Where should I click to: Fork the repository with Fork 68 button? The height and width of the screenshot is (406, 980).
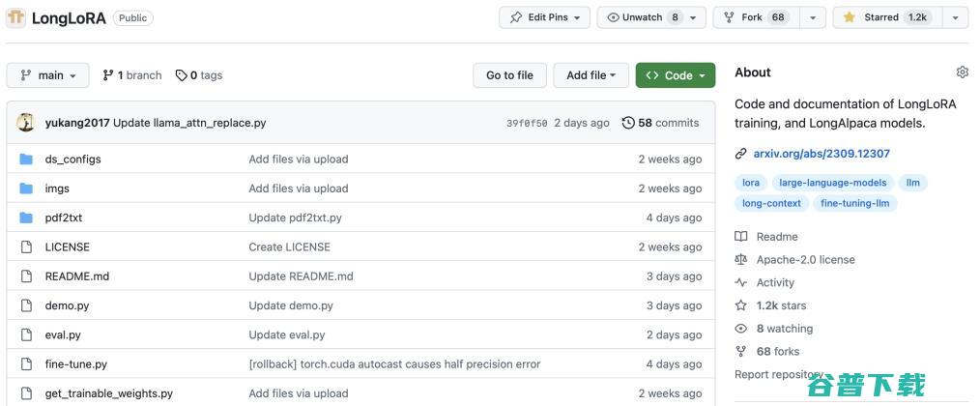(757, 17)
